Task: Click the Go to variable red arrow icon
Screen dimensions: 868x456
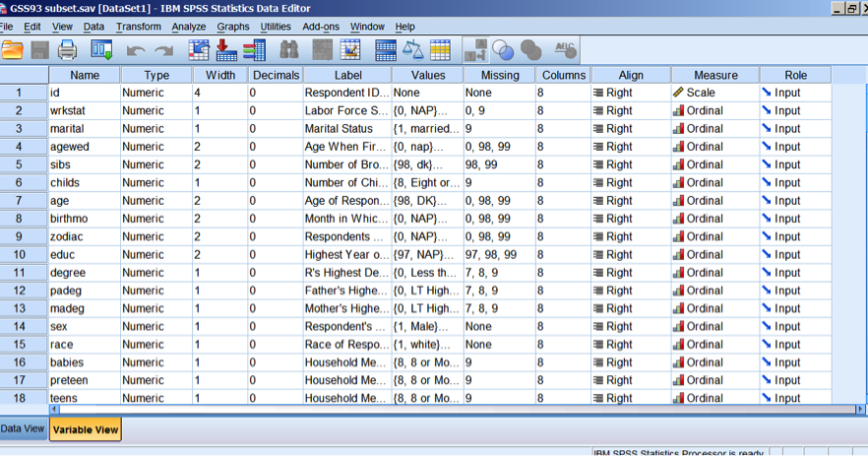Action: 226,50
